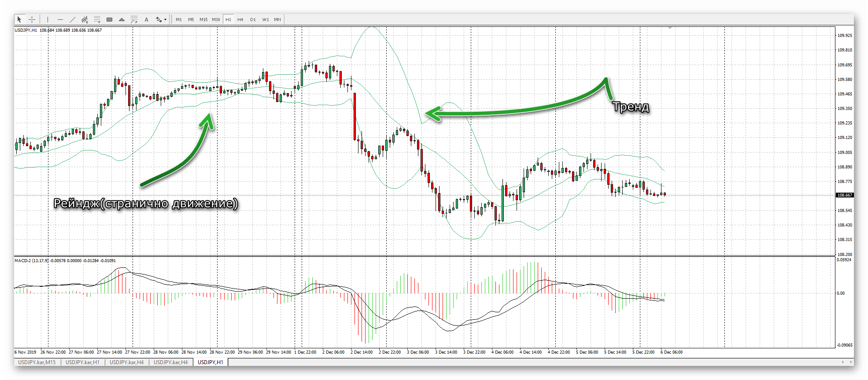Set the chart to D1 daily timeframe
868x380 pixels.
coord(253,19)
